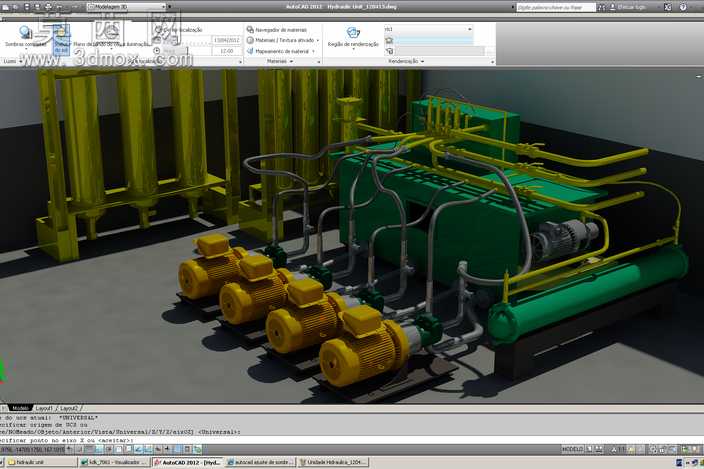This screenshot has height=469, width=704.
Task: Switch to AutoCAD 2012 taskbar button
Action: (188, 462)
